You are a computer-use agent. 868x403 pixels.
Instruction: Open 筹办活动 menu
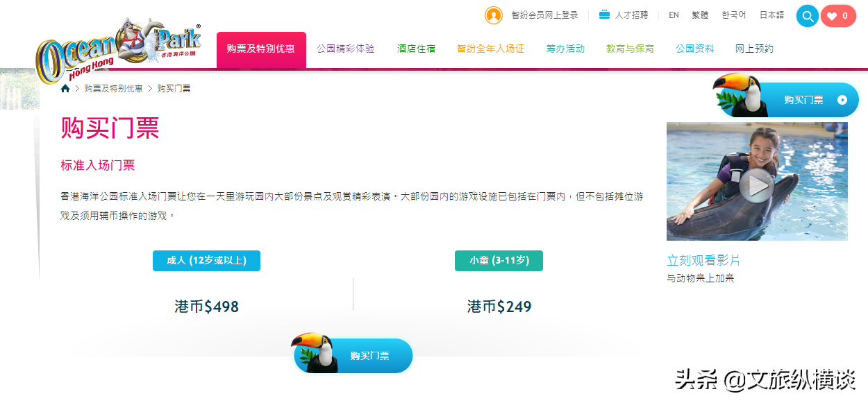tap(565, 49)
